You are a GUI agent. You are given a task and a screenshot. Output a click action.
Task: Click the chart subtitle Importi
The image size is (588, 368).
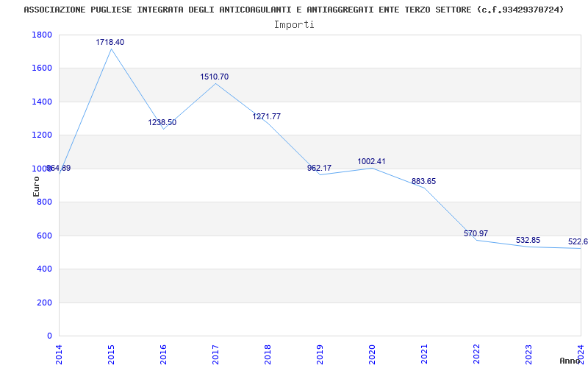294,25
